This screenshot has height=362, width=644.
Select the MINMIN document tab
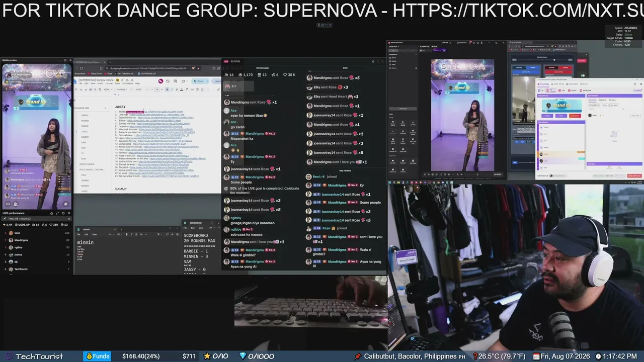85,121
